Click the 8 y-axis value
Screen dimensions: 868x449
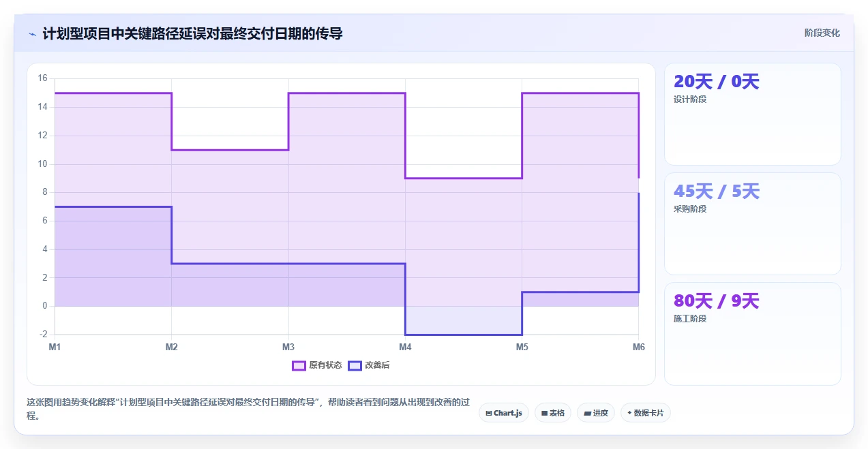44,192
